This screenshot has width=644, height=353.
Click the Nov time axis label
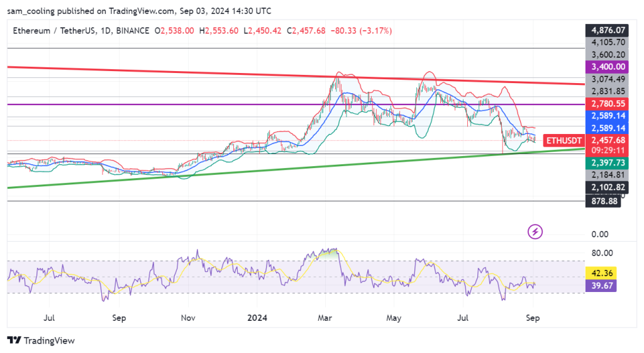188,318
